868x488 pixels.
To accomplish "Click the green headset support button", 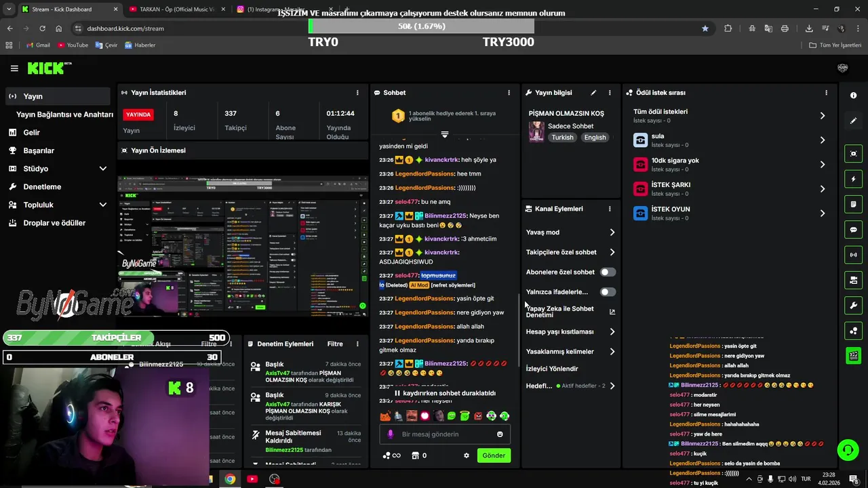I will tap(847, 450).
